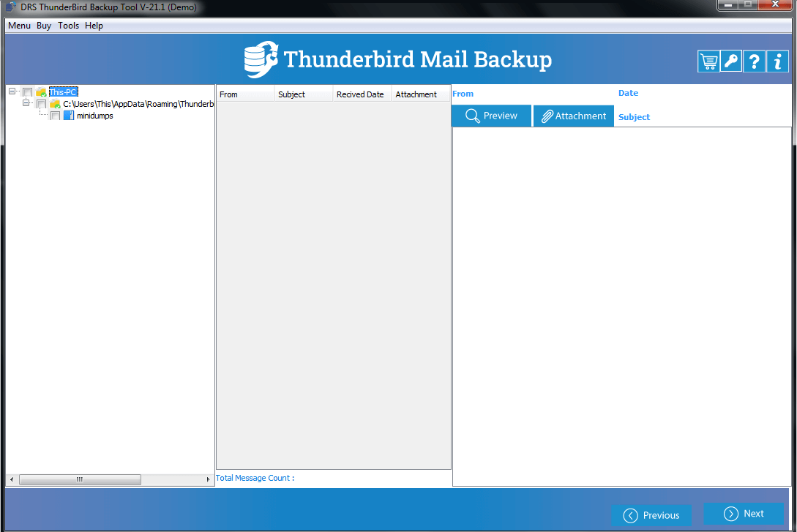Click the Total Message Count label

255,478
